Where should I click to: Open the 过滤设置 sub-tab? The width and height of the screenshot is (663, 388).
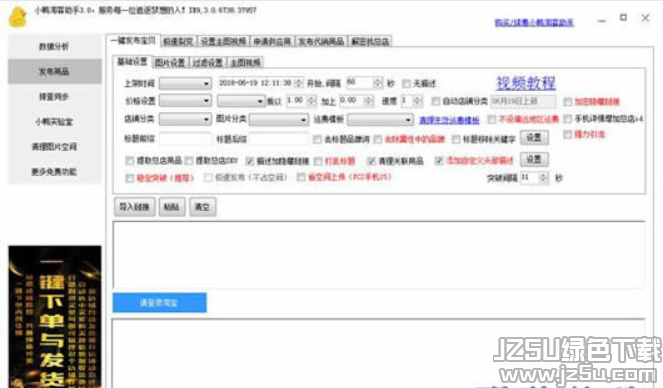click(208, 63)
